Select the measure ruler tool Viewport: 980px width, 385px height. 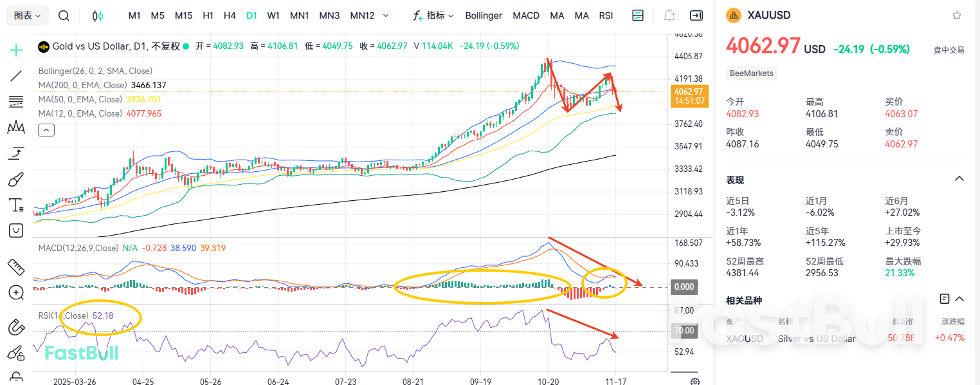pos(15,266)
